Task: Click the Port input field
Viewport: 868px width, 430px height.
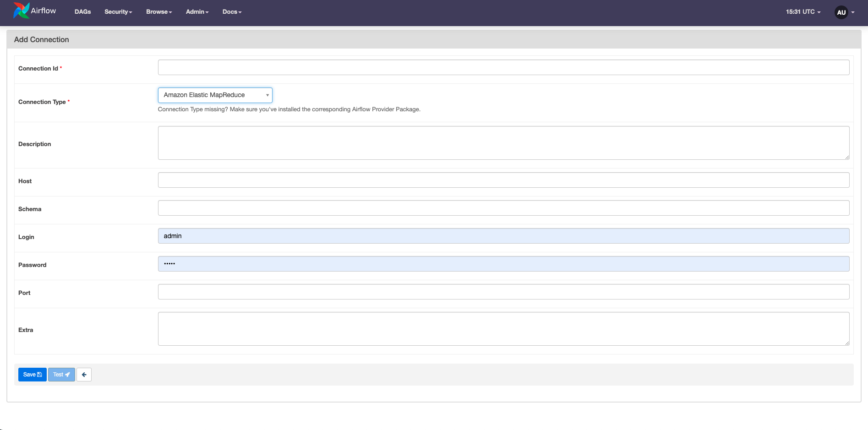Action: coord(503,291)
